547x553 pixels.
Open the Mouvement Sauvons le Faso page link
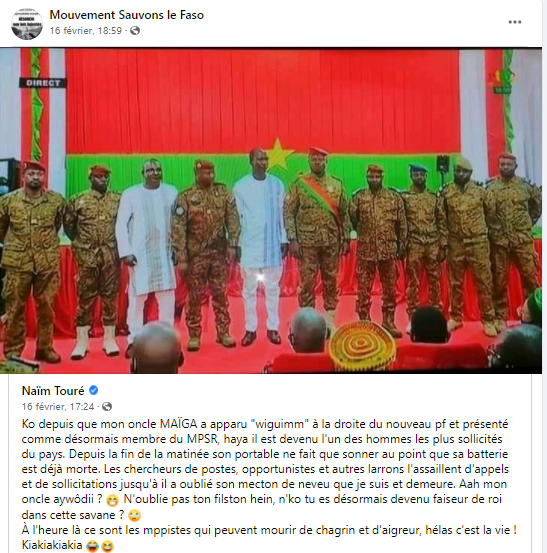(x=127, y=15)
